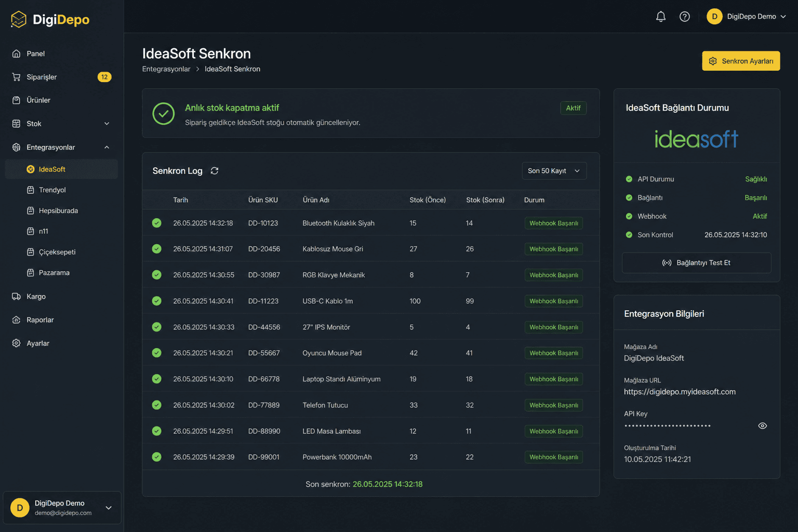Click the API Durumu status check icon
Image resolution: width=798 pixels, height=532 pixels.
point(629,179)
